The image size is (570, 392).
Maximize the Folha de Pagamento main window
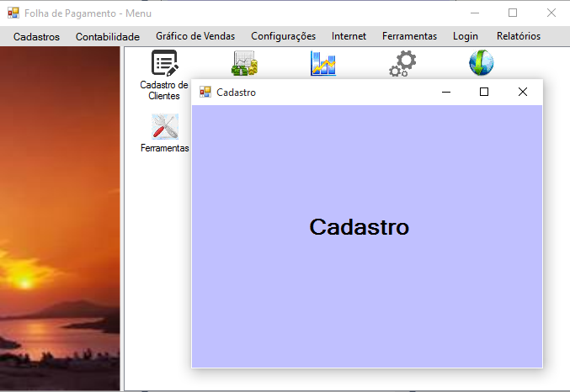click(513, 13)
